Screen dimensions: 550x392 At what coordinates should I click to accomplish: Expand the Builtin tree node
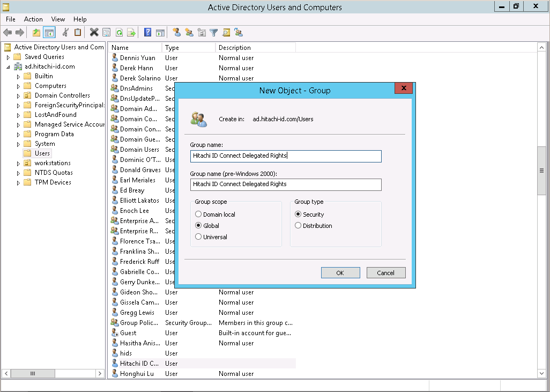point(19,76)
